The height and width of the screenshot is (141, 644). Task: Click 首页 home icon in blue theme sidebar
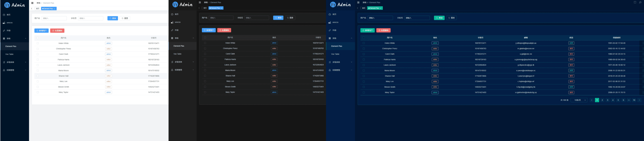[330, 14]
